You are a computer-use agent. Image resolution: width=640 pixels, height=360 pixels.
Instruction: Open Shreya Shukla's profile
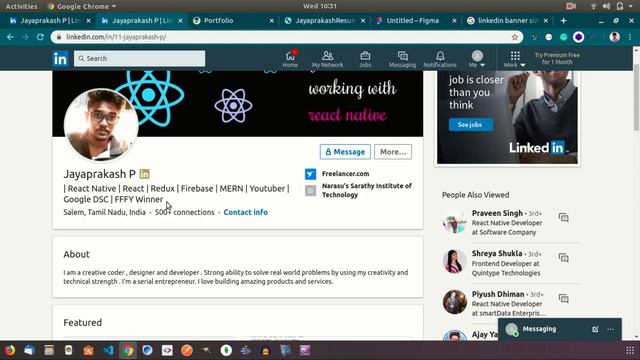pyautogui.click(x=497, y=253)
